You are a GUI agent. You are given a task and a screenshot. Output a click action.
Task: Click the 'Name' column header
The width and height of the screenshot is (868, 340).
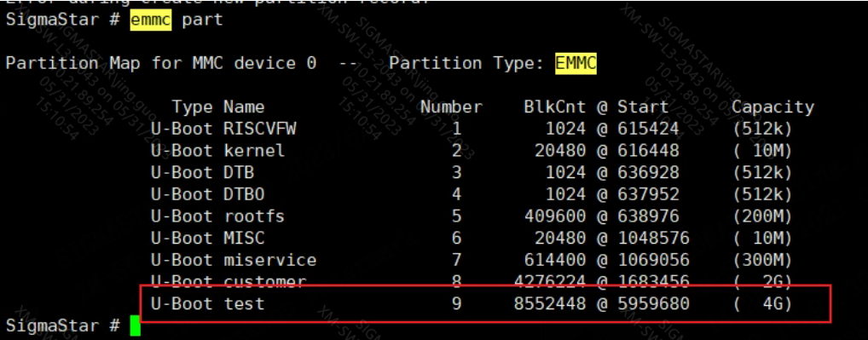(244, 107)
